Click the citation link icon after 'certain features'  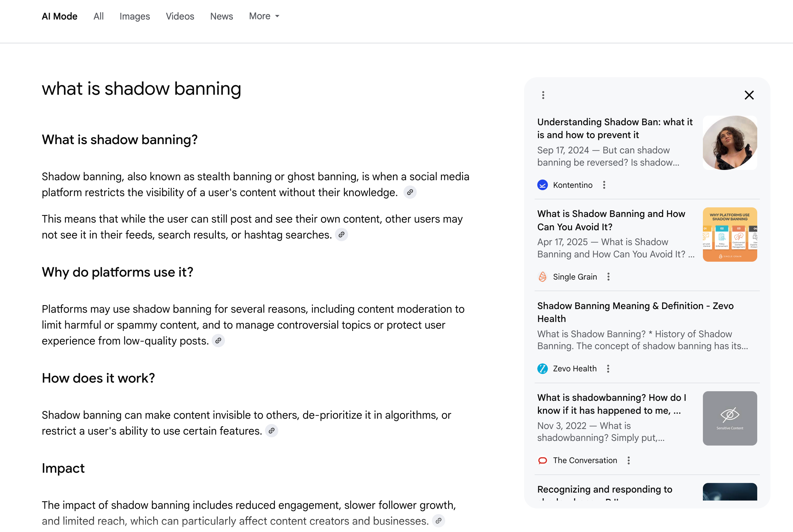click(x=271, y=431)
